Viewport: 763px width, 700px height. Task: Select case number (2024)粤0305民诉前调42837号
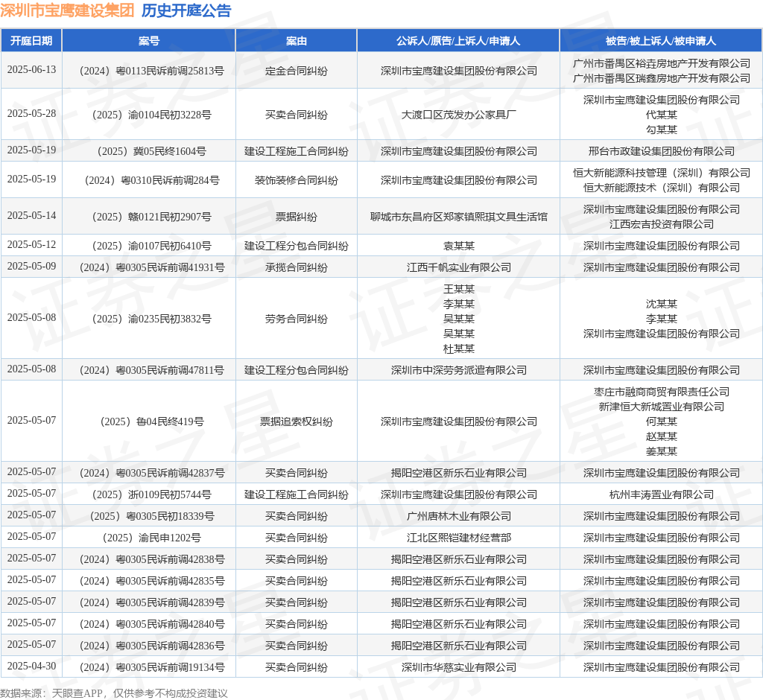click(x=152, y=473)
